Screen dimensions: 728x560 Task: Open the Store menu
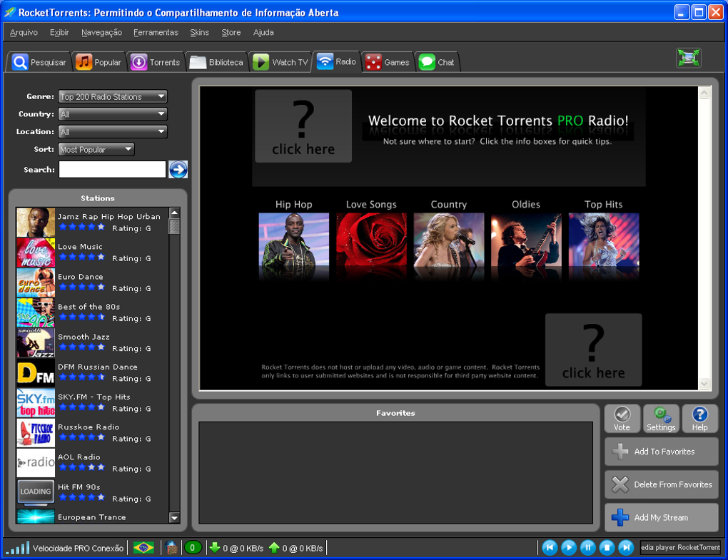(x=231, y=33)
